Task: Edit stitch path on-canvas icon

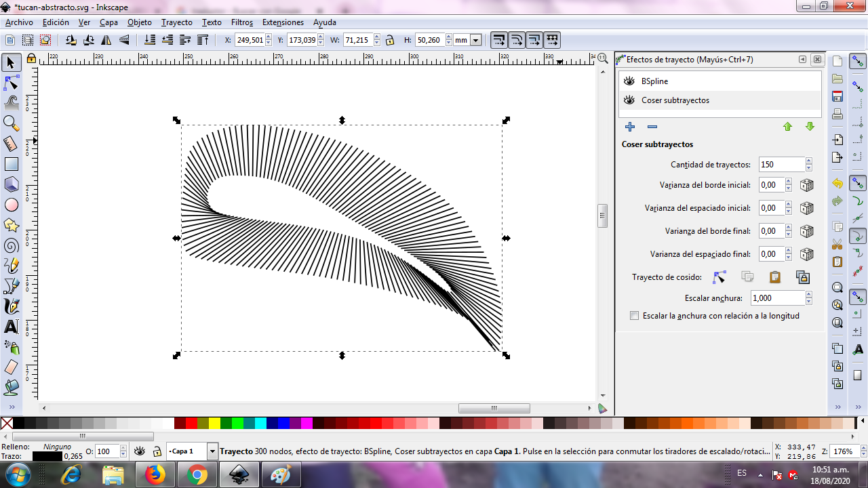Action: tap(719, 277)
